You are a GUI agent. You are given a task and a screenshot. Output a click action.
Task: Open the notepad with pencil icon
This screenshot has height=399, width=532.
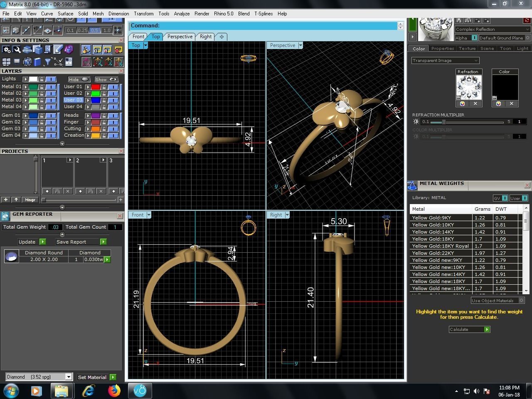point(58,50)
